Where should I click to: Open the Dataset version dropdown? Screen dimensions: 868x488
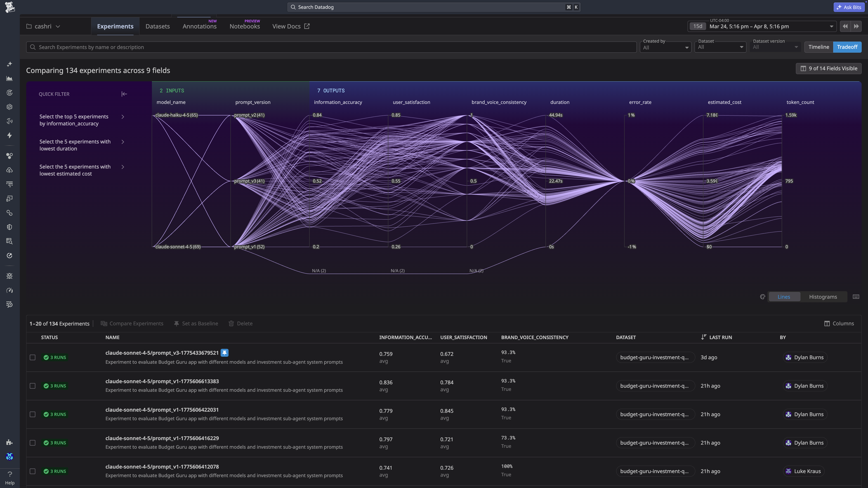click(775, 47)
